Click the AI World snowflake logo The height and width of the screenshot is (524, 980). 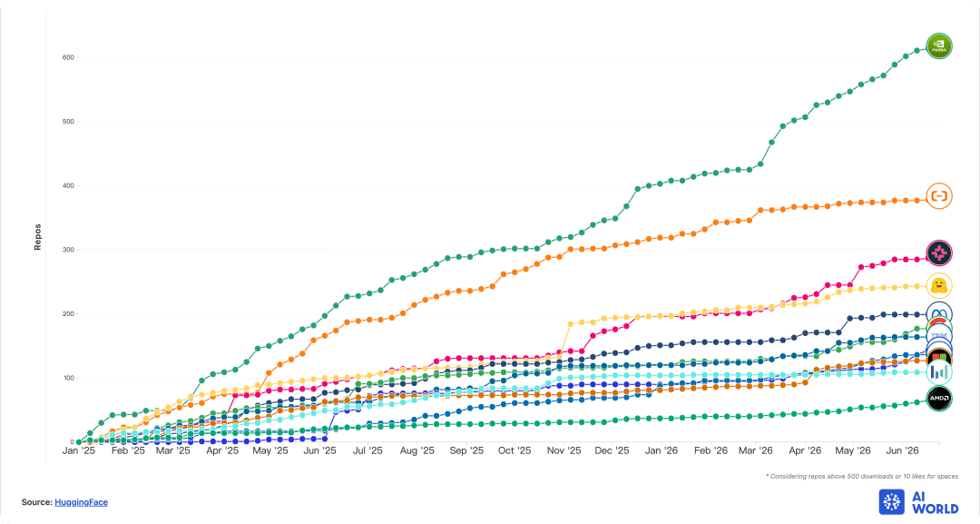[x=891, y=501]
